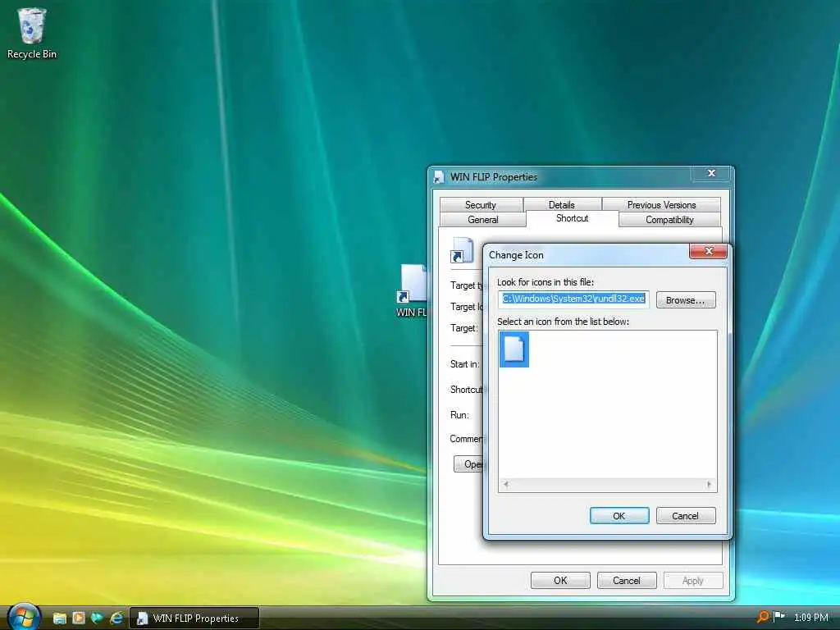Open the Recycle Bin desktop icon

pos(32,33)
